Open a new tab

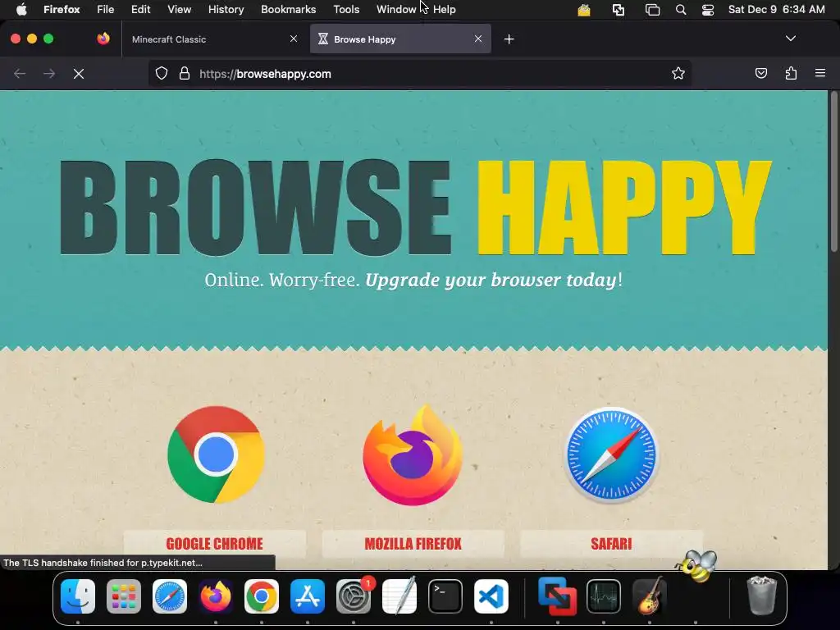pos(509,39)
